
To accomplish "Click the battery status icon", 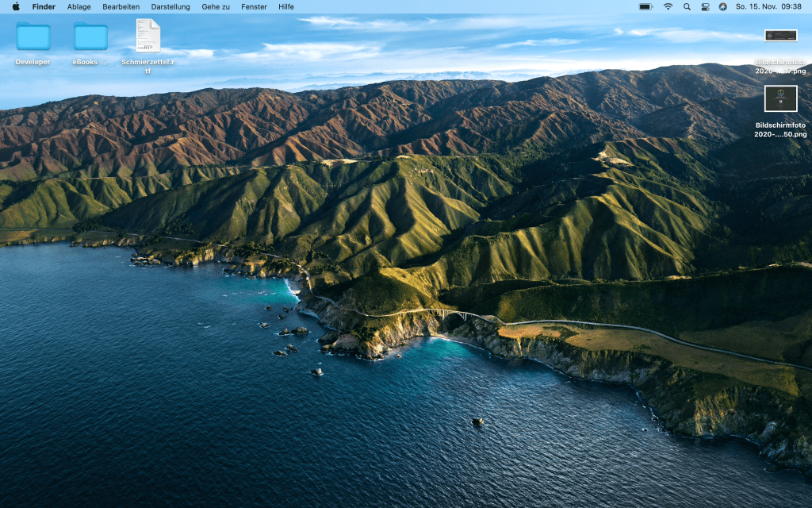I will [x=645, y=6].
